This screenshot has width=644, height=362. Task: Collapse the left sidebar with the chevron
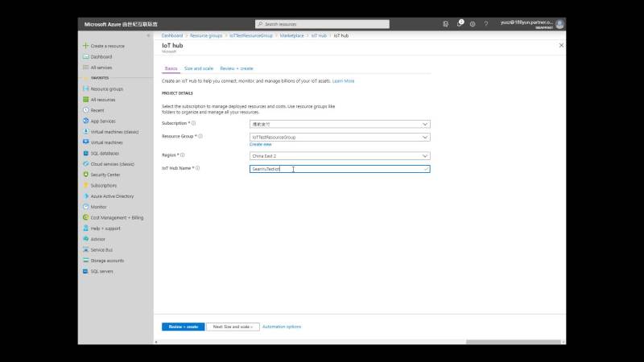tap(149, 35)
